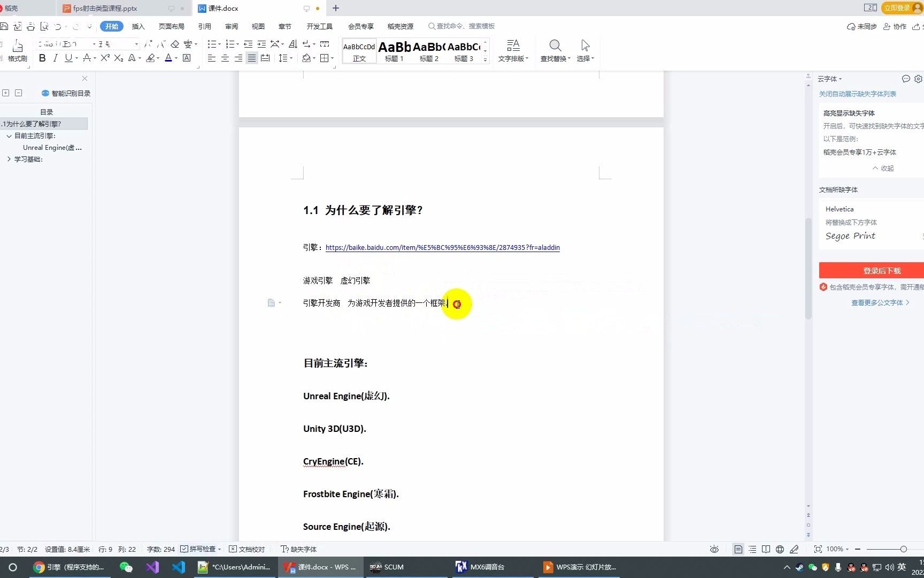Open the line spacing dropdown
Viewport: 924px width, 578px height.
[x=290, y=58]
